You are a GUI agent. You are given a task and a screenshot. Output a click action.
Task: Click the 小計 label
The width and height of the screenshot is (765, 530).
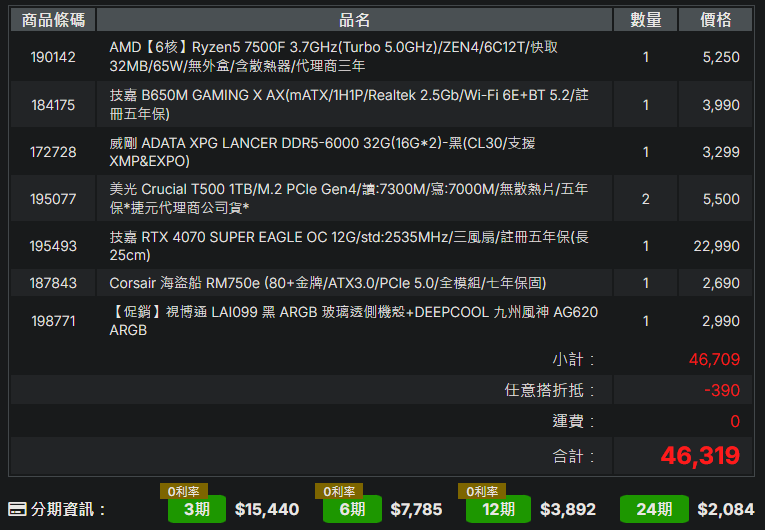point(573,360)
